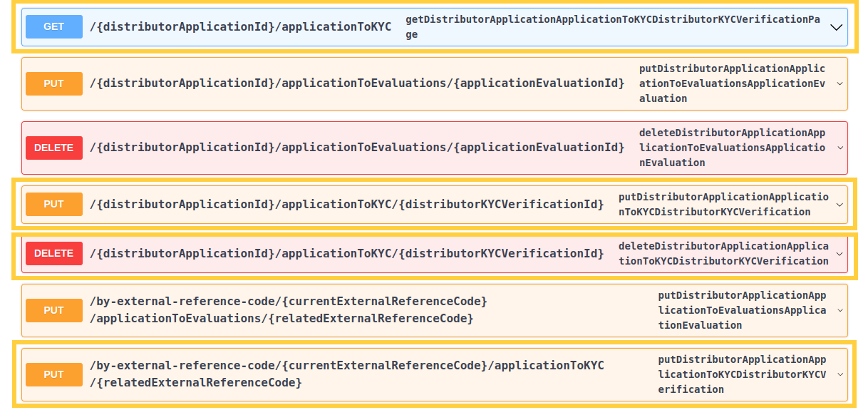The height and width of the screenshot is (410, 868).
Task: Click PUT badge for by-external-reference-code applicationToKYC
Action: (x=54, y=374)
